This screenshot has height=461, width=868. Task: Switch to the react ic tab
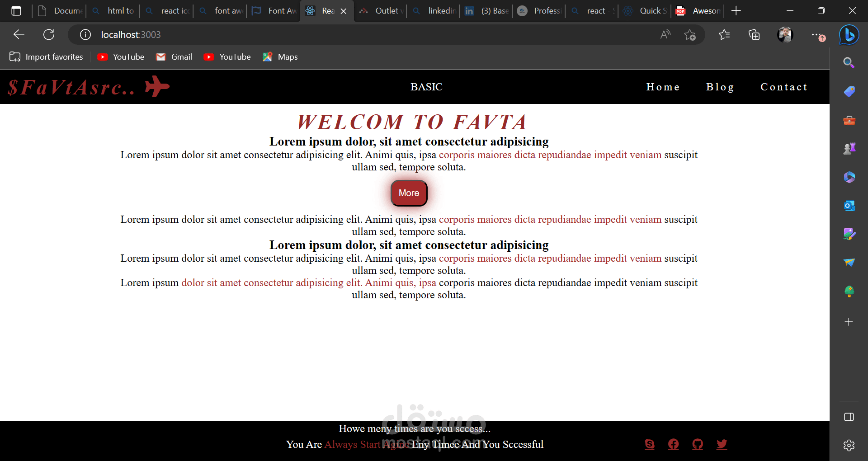click(167, 11)
